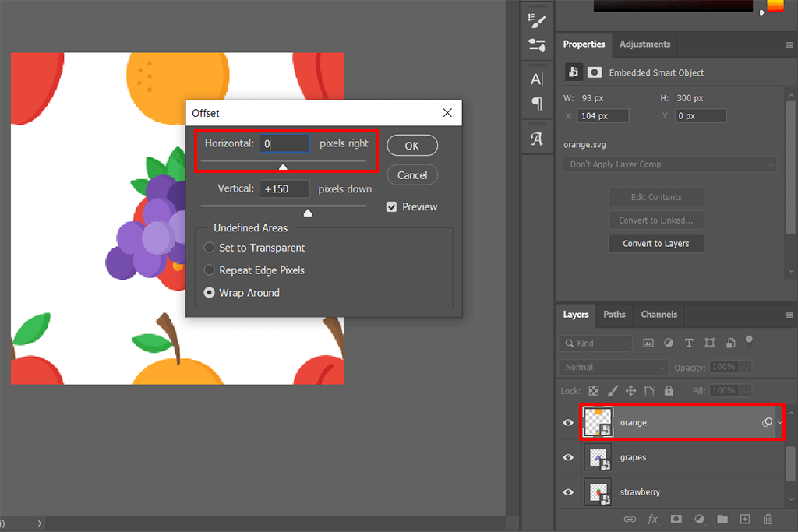The width and height of the screenshot is (798, 532).
Task: Select Wrap Around option
Action: (209, 293)
